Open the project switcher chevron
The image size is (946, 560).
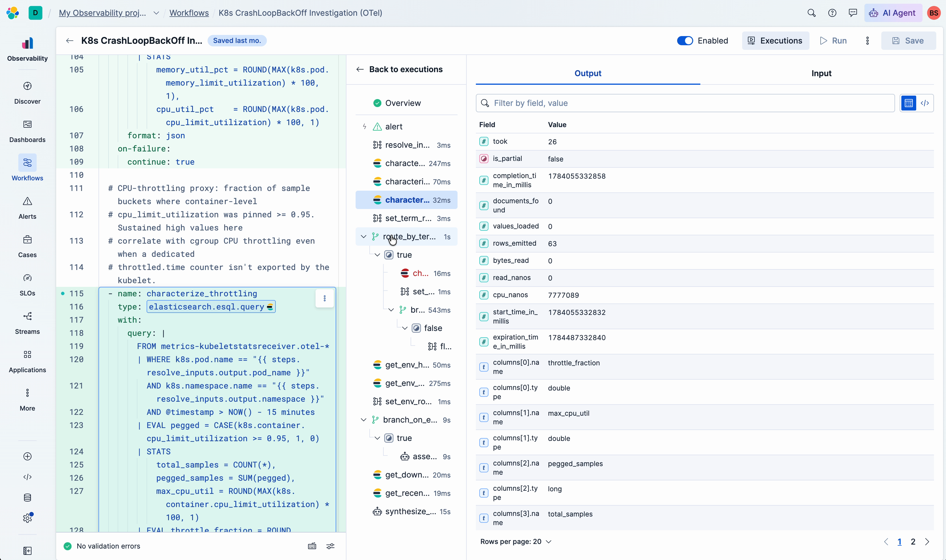pyautogui.click(x=156, y=13)
